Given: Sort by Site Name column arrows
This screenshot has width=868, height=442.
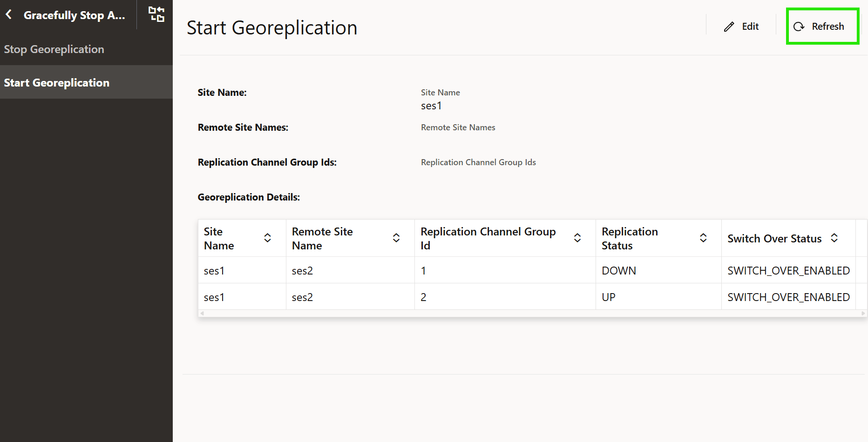Looking at the screenshot, I should [268, 238].
